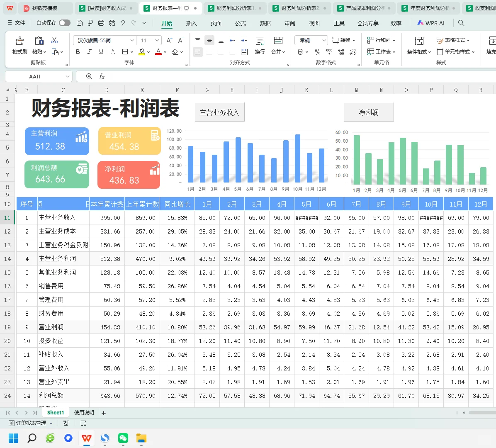496x448 pixels.
Task: Click the increase indent icon
Action: tap(244, 41)
